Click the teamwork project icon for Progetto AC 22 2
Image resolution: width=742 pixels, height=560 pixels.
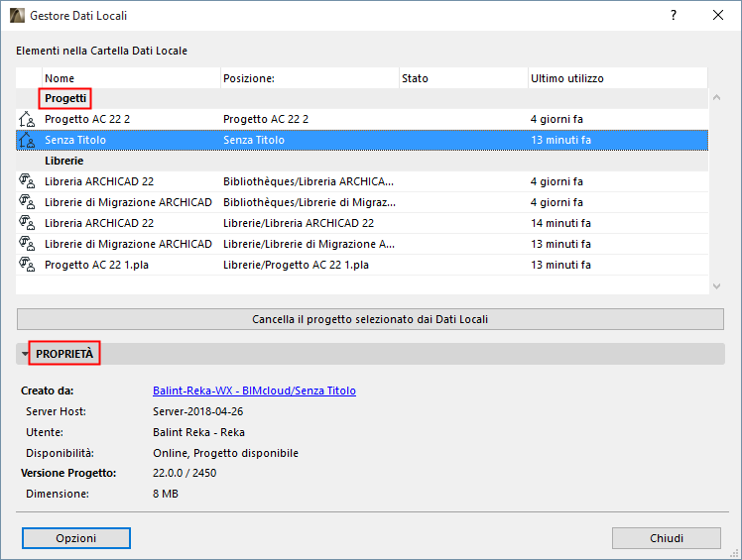[x=27, y=119]
